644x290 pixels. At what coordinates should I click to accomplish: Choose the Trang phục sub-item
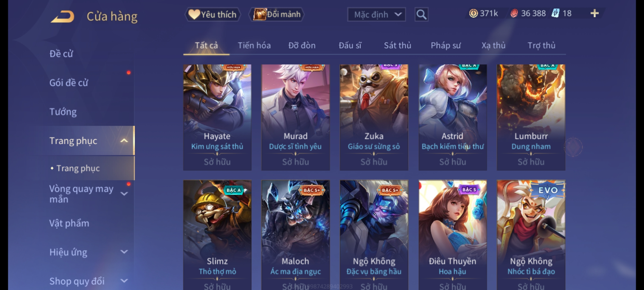pos(78,168)
